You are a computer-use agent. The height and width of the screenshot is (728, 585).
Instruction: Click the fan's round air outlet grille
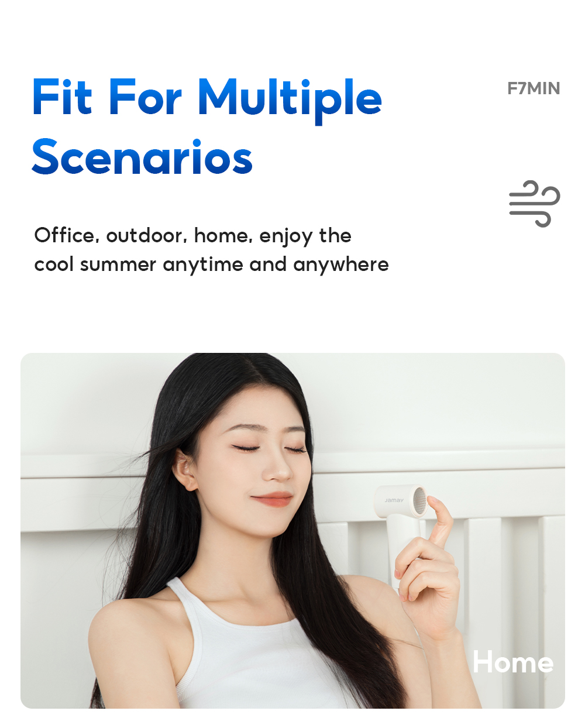point(419,501)
